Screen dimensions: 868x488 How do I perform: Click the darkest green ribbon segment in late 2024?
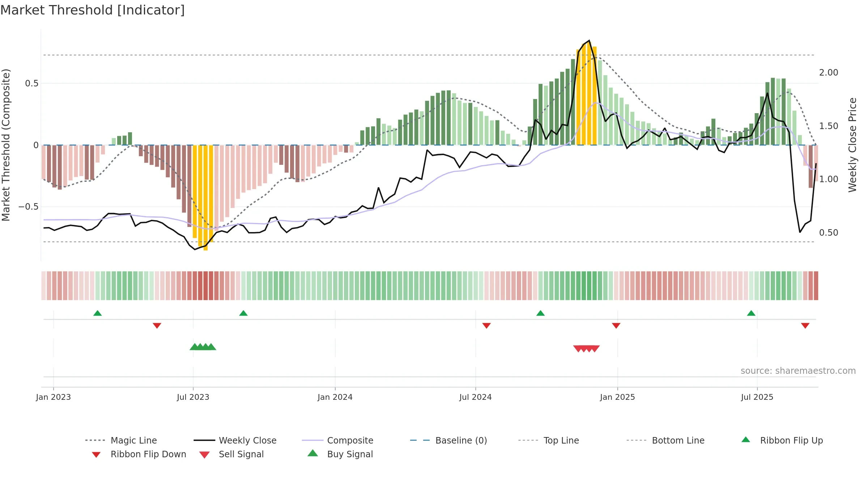click(589, 286)
